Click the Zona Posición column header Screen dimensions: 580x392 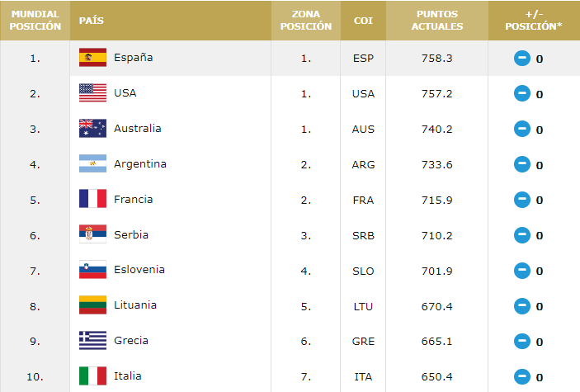click(305, 20)
